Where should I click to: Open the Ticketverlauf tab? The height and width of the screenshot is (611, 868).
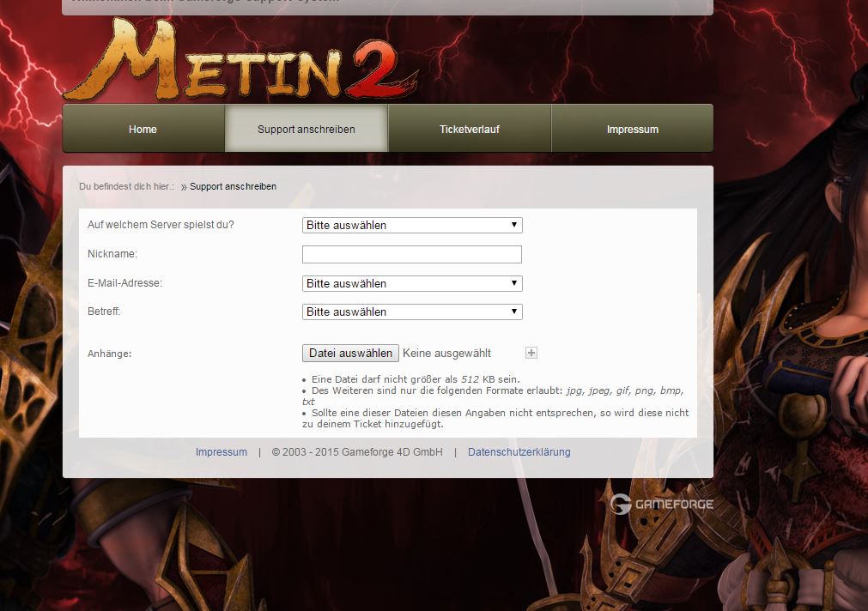[469, 129]
